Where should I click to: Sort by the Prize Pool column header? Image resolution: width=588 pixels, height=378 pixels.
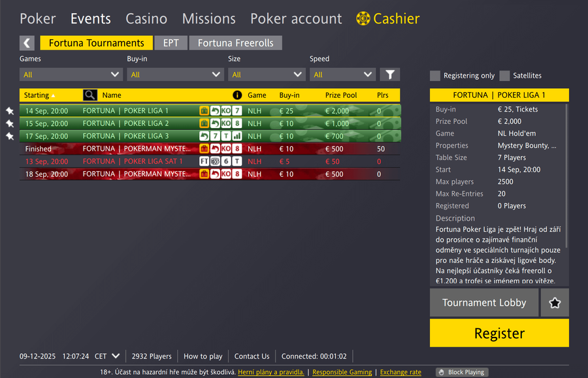(x=341, y=95)
